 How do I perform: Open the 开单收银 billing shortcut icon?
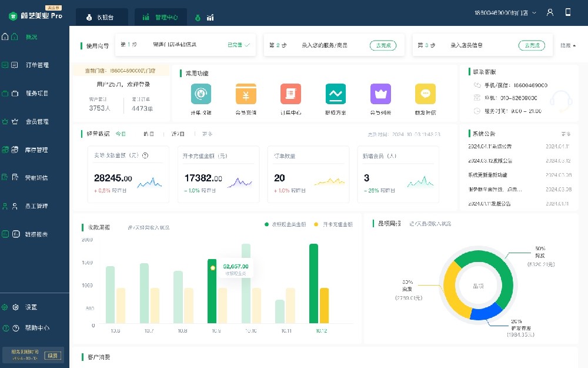tap(201, 94)
